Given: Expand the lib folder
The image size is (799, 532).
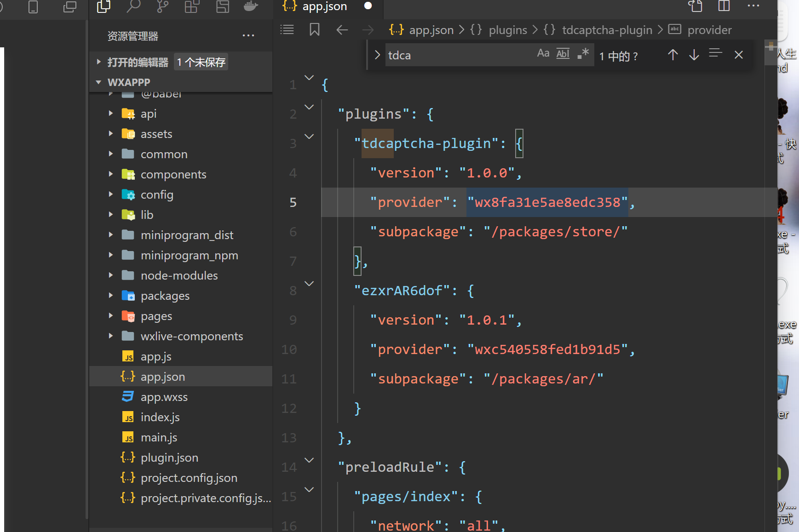Looking at the screenshot, I should (111, 214).
